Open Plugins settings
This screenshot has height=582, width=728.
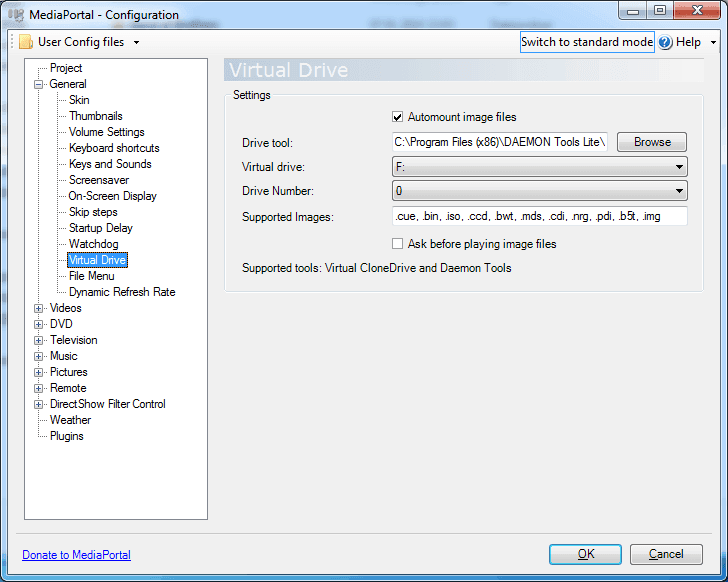(67, 436)
